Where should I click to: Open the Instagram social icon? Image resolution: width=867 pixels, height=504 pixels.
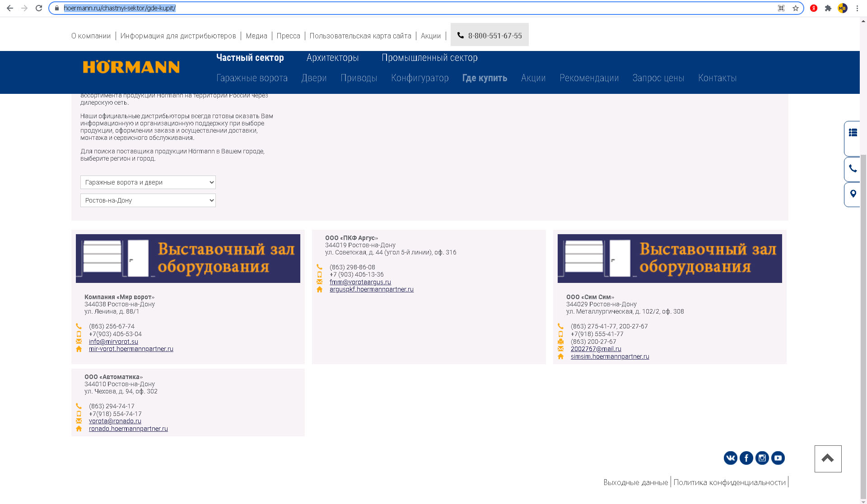click(x=762, y=458)
